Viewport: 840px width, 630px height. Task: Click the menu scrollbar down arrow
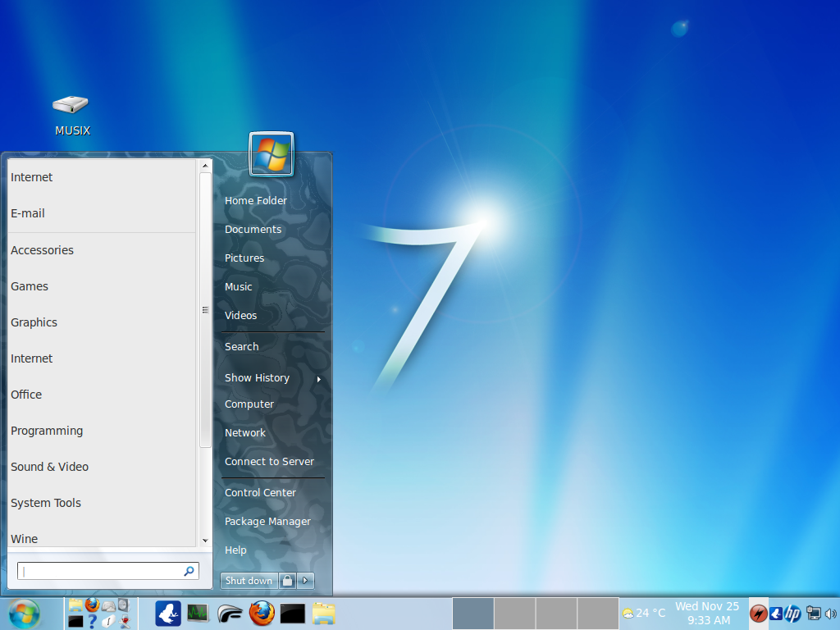click(205, 541)
